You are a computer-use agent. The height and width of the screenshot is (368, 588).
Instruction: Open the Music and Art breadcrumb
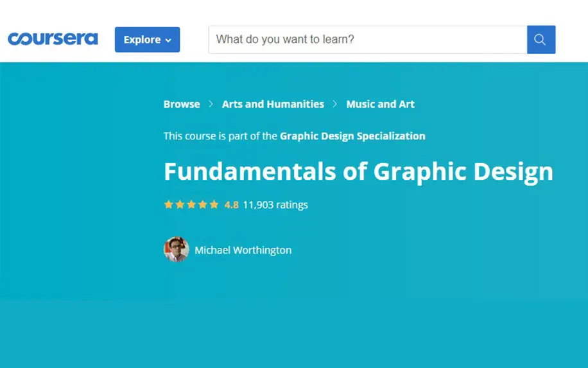pos(380,104)
